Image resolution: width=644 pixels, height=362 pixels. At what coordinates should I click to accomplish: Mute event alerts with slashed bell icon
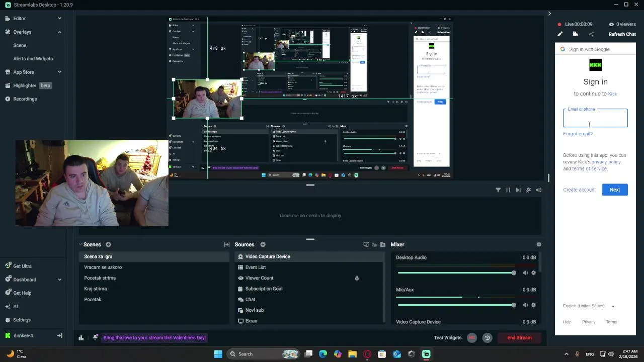pyautogui.click(x=528, y=190)
